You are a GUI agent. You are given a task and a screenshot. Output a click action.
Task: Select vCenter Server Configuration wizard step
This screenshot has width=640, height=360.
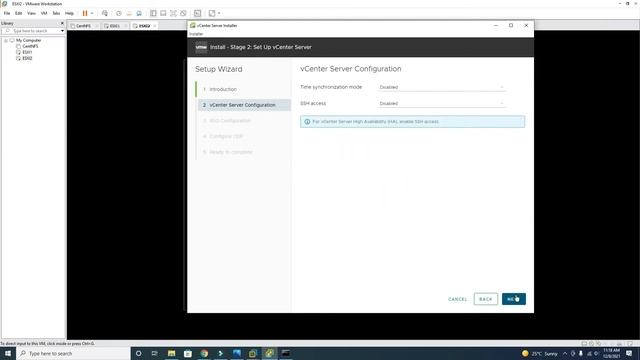(244, 105)
